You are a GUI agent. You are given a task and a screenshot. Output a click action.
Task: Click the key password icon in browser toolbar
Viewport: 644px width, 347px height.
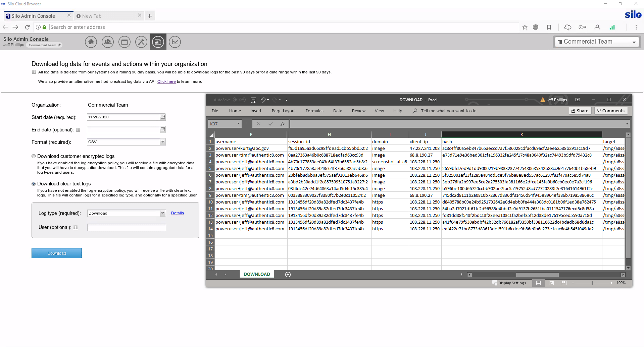click(583, 27)
